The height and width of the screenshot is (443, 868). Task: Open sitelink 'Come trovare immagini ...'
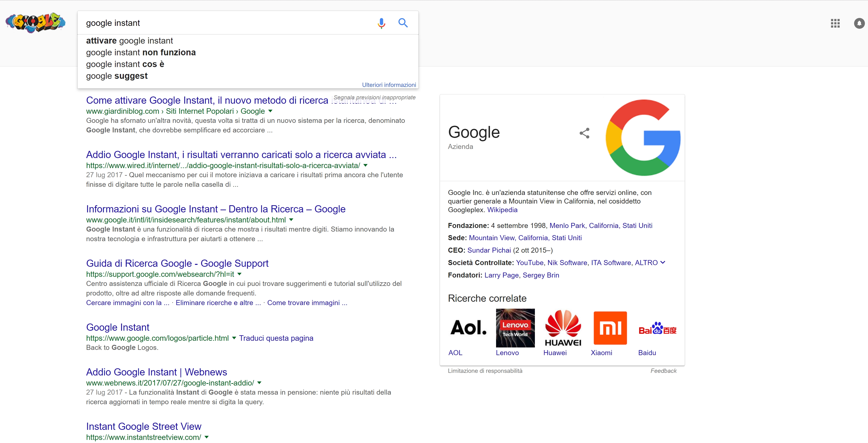307,303
